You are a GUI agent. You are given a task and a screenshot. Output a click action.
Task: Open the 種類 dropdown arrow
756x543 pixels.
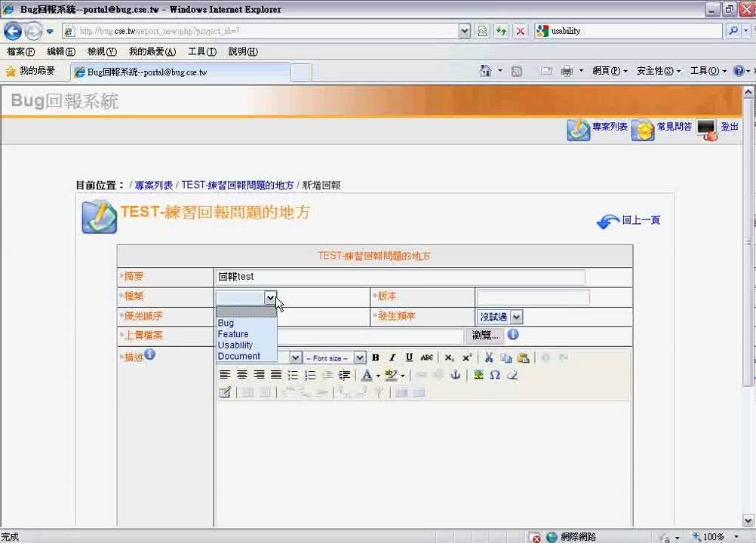(270, 297)
